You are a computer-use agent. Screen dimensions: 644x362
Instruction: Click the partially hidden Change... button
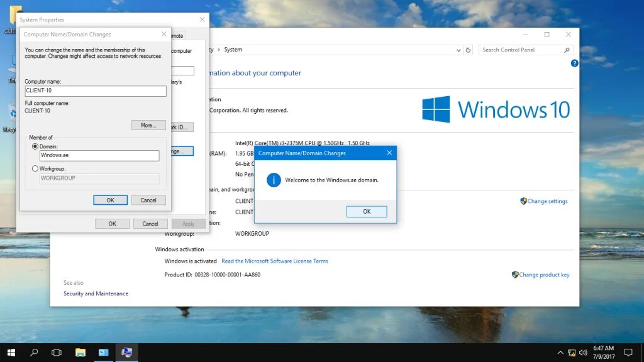(182, 151)
